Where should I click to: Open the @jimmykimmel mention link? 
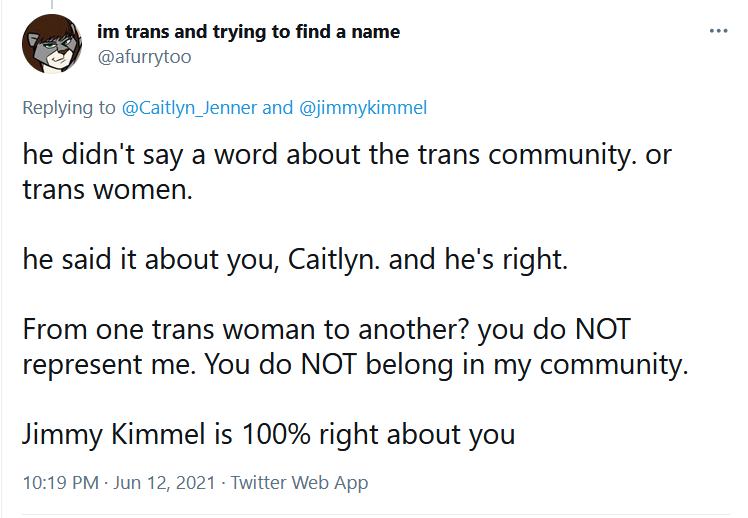(x=363, y=108)
